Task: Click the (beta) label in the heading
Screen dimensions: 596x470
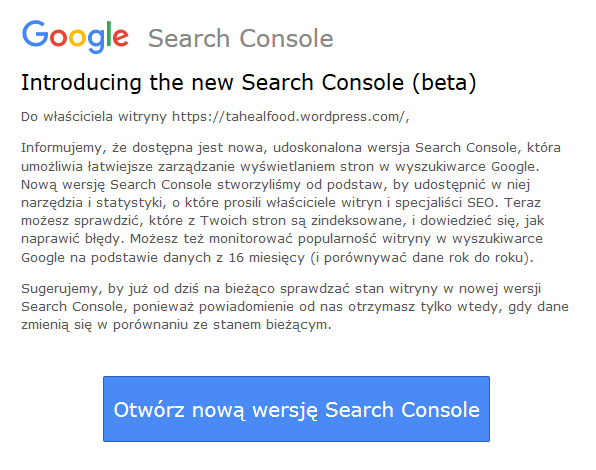Action: 444,82
